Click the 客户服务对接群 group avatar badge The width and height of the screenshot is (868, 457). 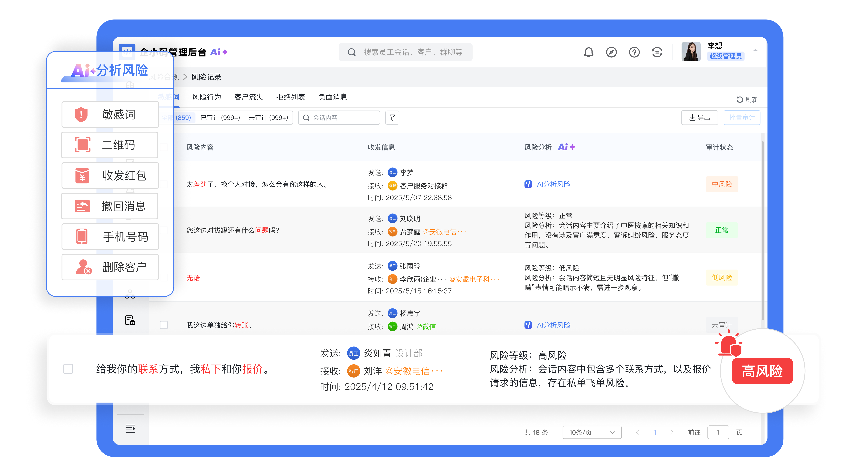pos(392,186)
